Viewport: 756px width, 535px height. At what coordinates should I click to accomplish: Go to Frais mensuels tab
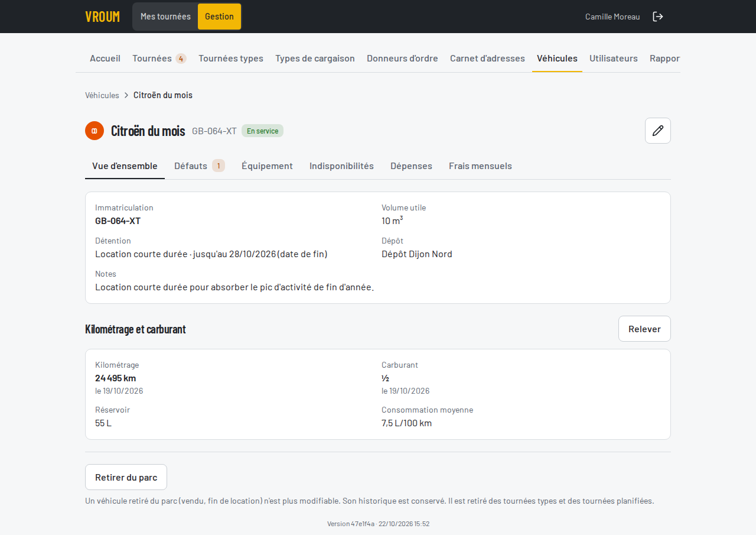coord(480,166)
